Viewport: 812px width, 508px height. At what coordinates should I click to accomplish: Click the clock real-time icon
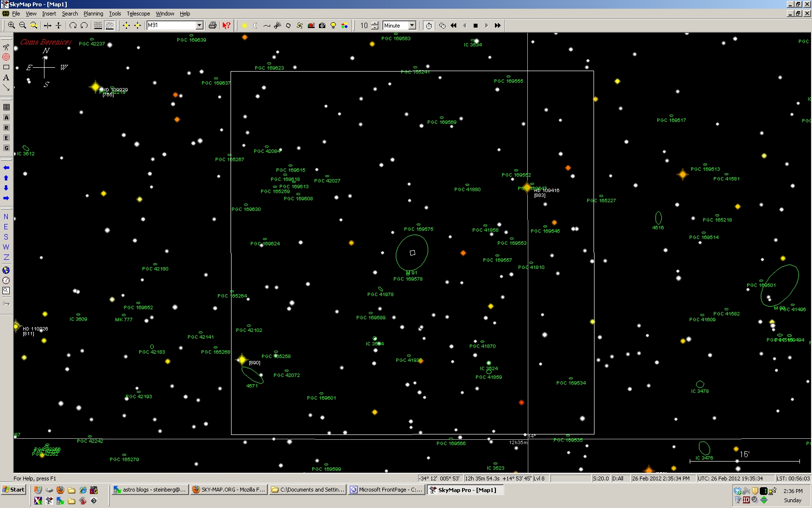coord(429,25)
